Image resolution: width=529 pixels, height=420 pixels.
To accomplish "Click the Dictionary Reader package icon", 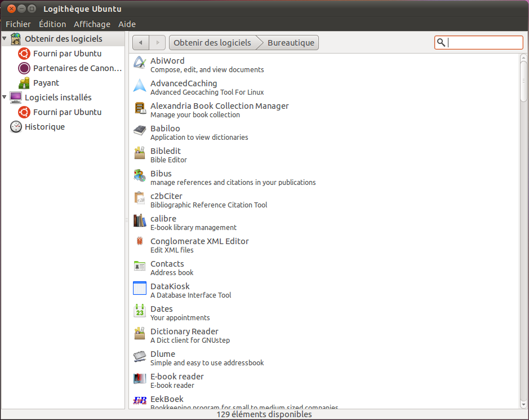I will (140, 334).
